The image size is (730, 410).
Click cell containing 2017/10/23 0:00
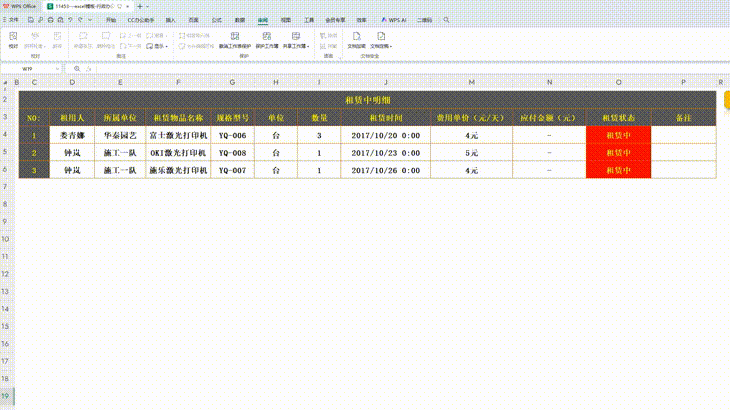(x=385, y=153)
